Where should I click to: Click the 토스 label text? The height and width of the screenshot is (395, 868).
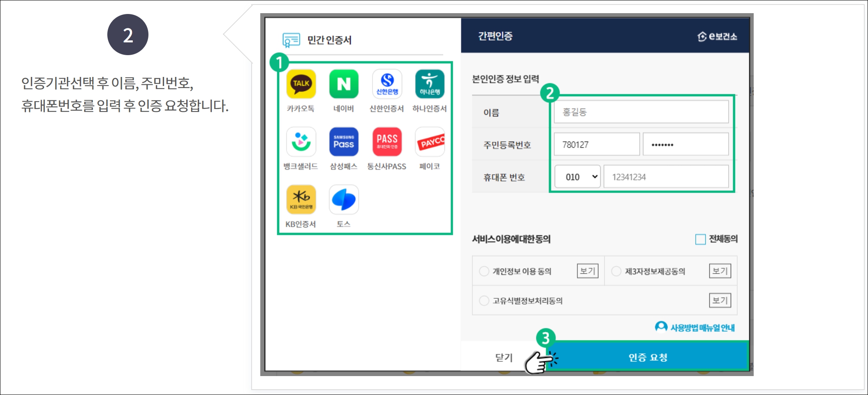[344, 224]
